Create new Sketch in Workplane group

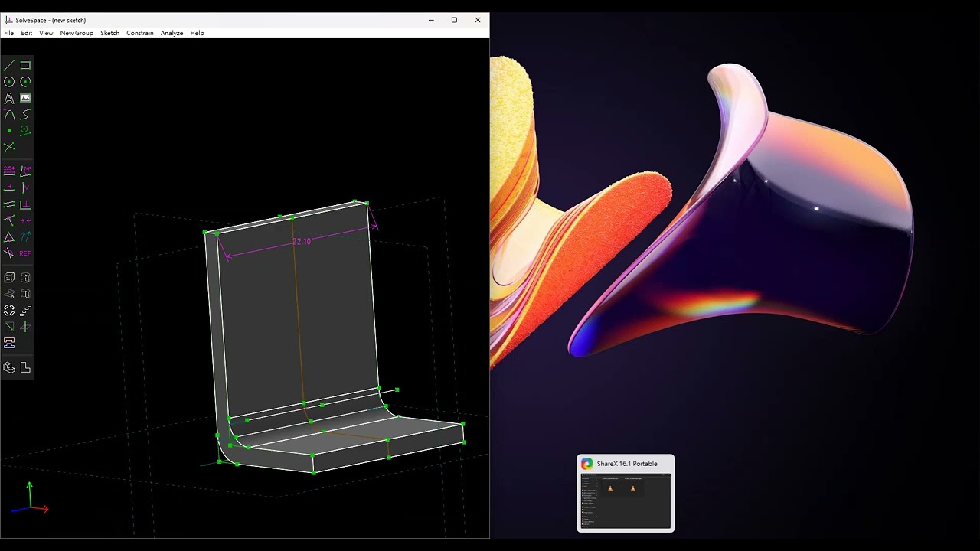pos(9,327)
